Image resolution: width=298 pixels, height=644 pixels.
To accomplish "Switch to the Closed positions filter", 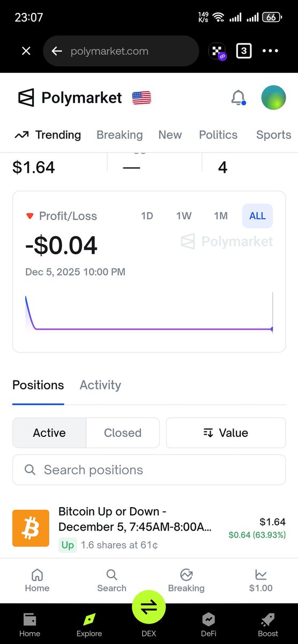I will tap(123, 433).
